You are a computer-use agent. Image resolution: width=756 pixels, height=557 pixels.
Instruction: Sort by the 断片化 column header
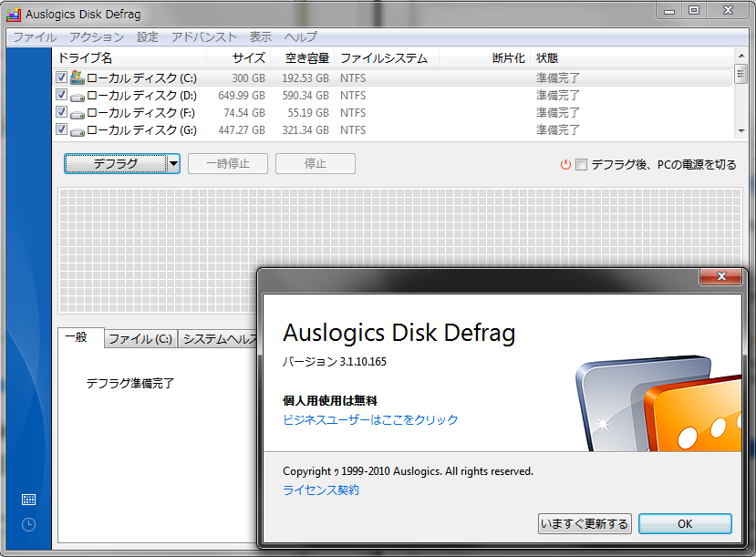(x=485, y=58)
